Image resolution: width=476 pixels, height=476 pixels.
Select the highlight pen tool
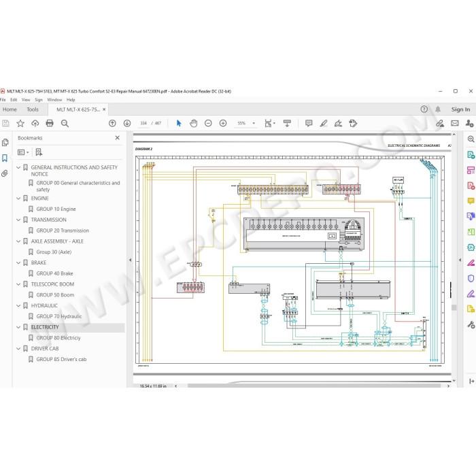[x=324, y=123]
